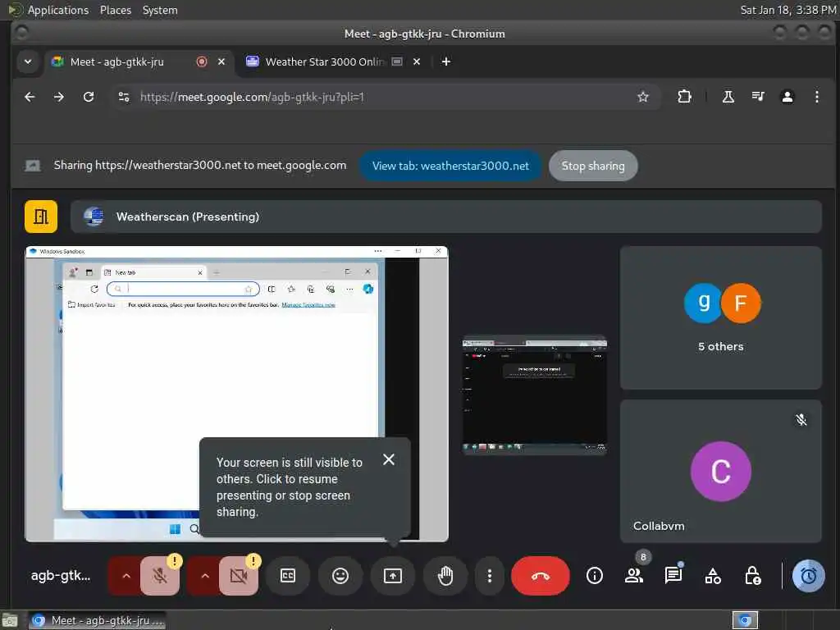Click the address bar URL field

click(385, 97)
